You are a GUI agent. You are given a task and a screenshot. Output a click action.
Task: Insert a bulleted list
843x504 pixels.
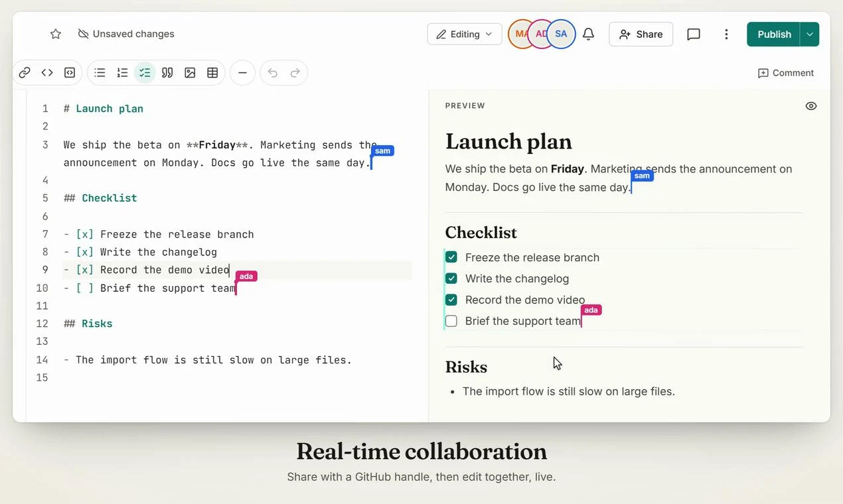coord(100,73)
